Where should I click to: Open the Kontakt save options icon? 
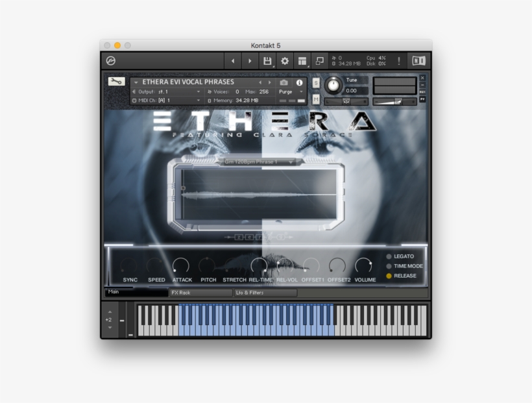click(x=268, y=60)
